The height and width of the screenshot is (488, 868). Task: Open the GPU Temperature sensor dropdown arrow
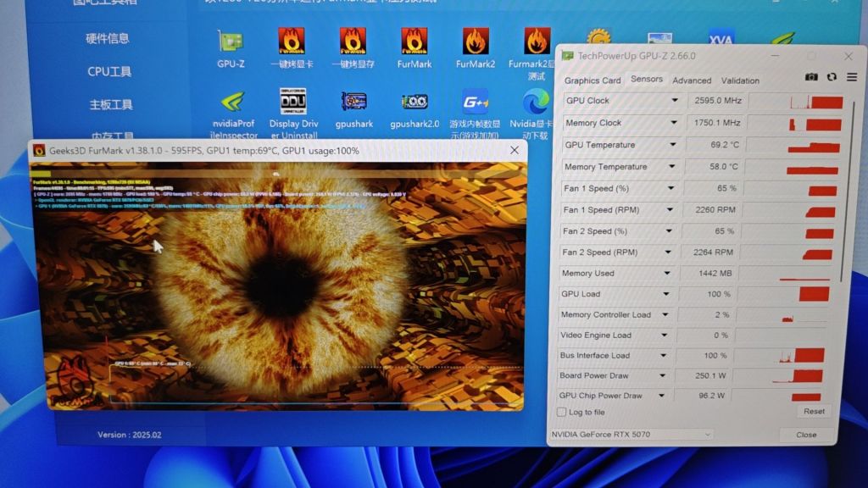[x=675, y=145]
